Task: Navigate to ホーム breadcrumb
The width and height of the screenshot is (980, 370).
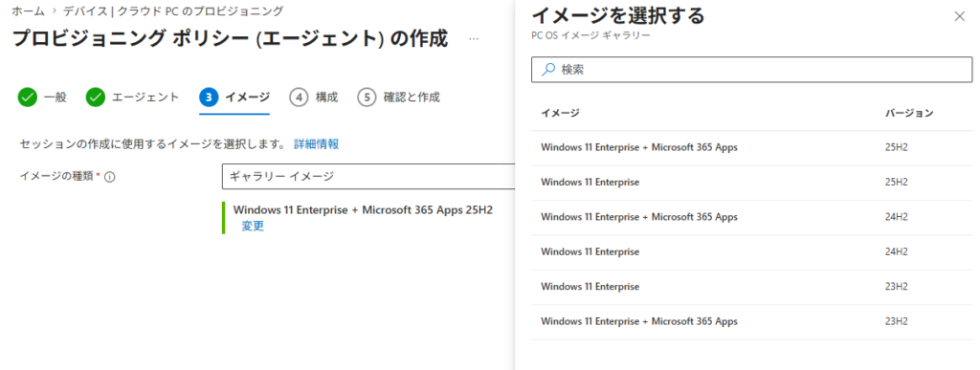Action: (x=28, y=11)
